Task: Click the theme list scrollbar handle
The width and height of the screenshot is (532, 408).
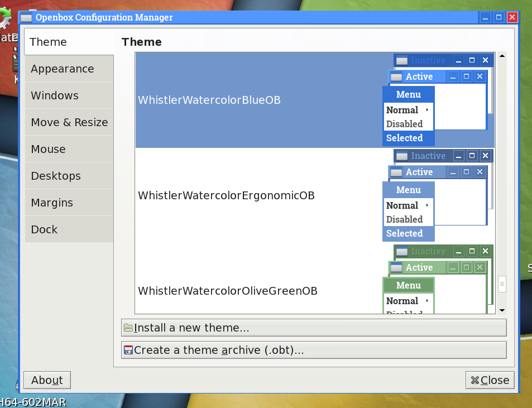Action: (502, 284)
